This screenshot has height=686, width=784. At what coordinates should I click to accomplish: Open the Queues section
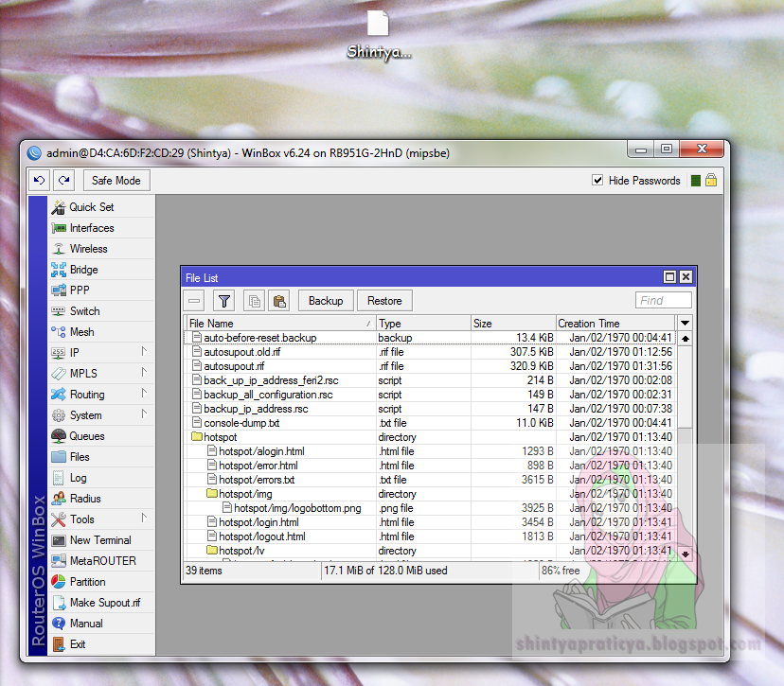pos(101,436)
